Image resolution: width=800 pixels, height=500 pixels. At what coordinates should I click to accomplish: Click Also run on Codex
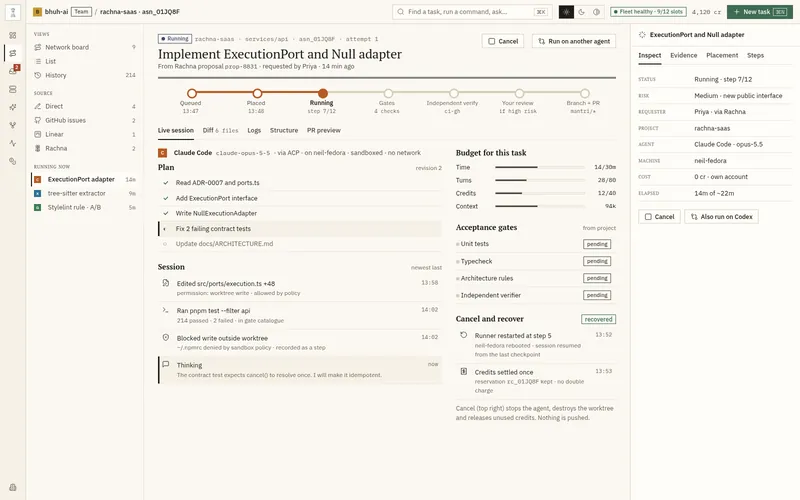(721, 217)
